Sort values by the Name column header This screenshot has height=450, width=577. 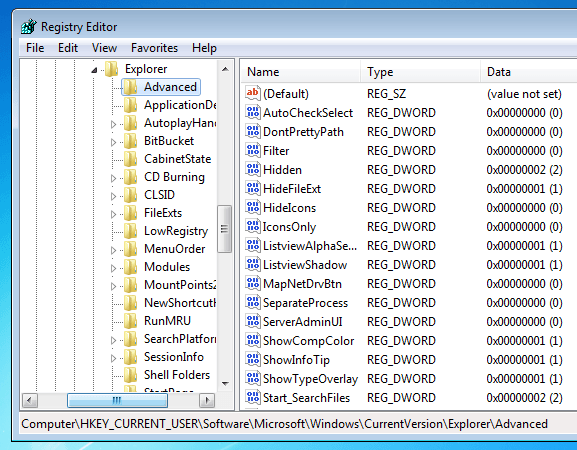tap(301, 72)
